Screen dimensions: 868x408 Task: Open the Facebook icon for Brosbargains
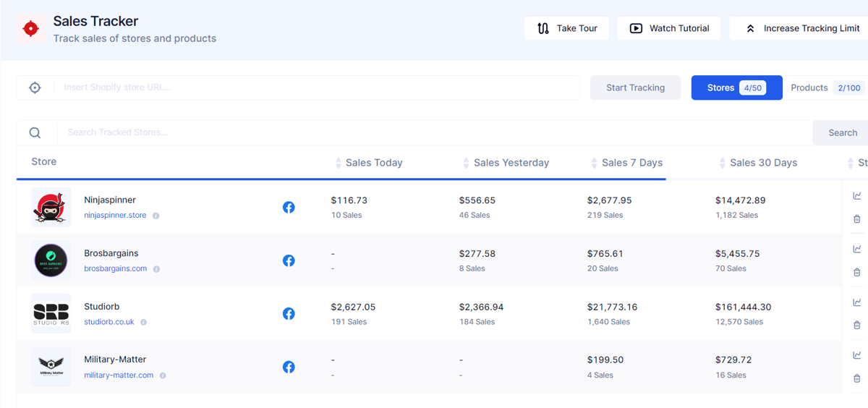tap(289, 260)
